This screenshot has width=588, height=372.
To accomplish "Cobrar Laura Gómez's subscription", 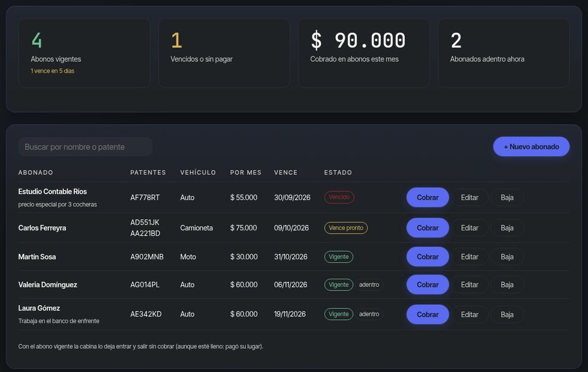I will 427,314.
